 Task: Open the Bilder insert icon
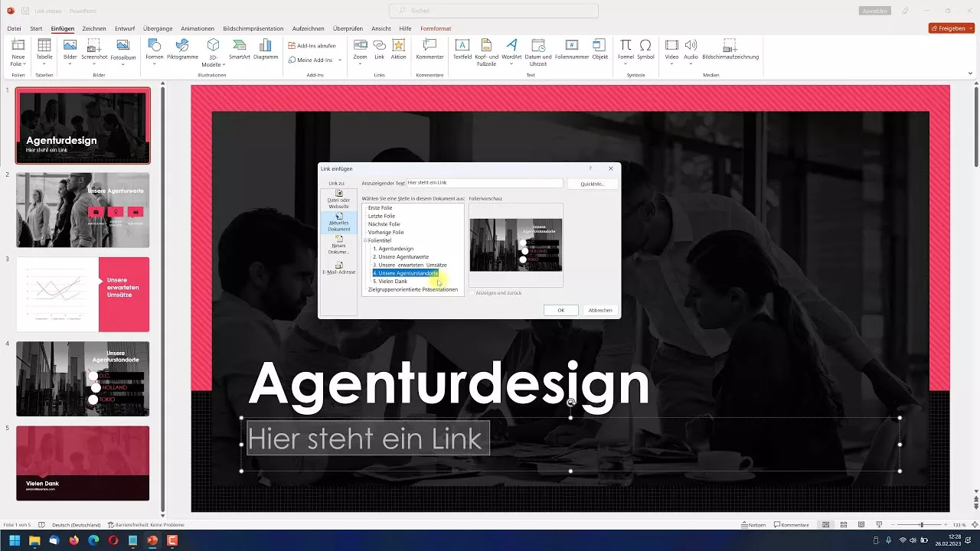click(70, 45)
